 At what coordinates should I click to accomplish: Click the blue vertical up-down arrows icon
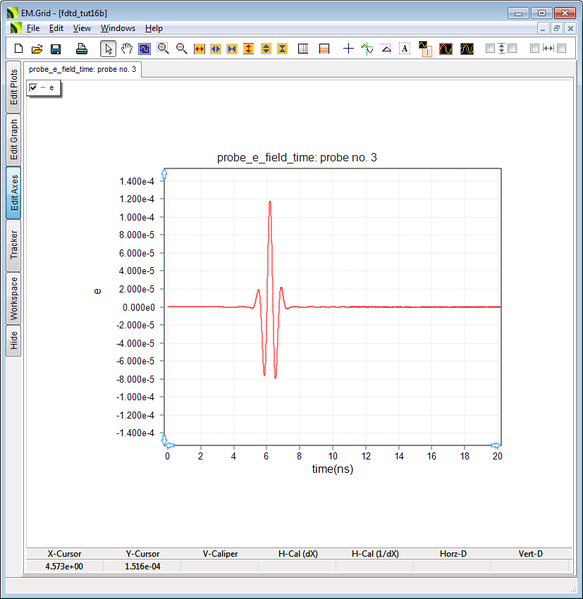pos(266,49)
